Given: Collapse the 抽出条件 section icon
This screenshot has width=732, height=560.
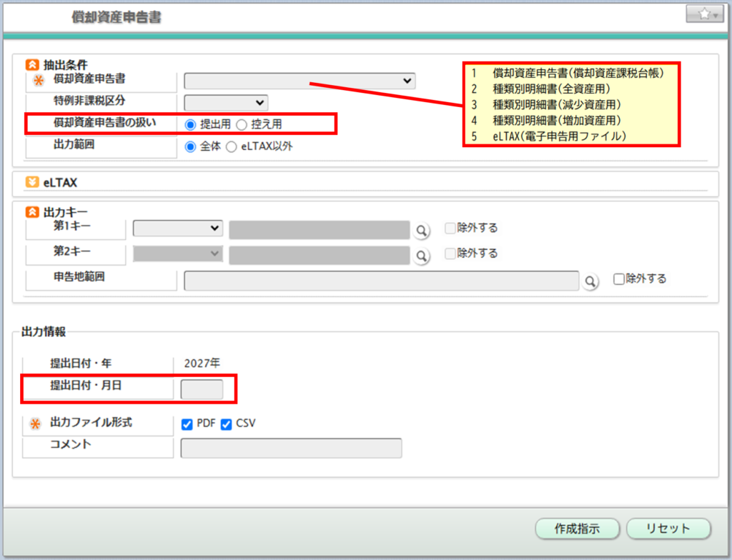Looking at the screenshot, I should tap(31, 64).
